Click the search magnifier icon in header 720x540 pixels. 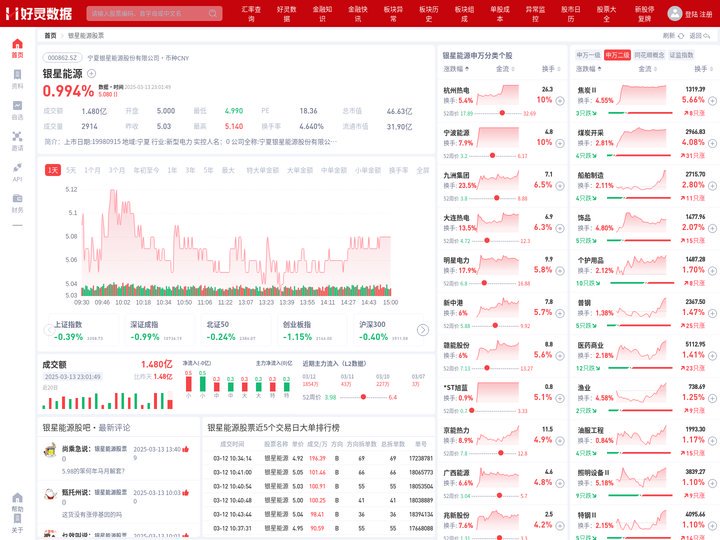pyautogui.click(x=213, y=13)
